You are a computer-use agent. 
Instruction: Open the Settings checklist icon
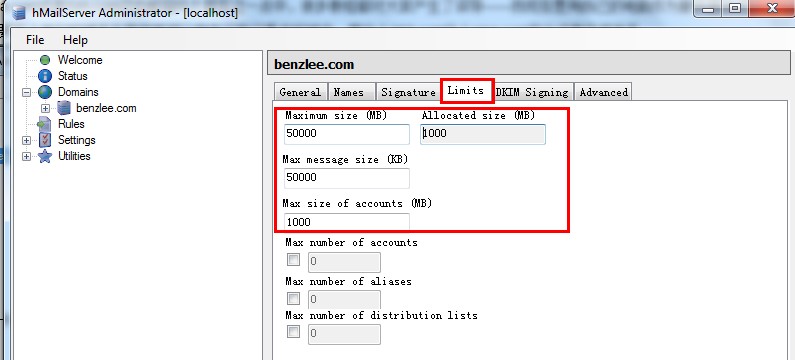(45, 140)
